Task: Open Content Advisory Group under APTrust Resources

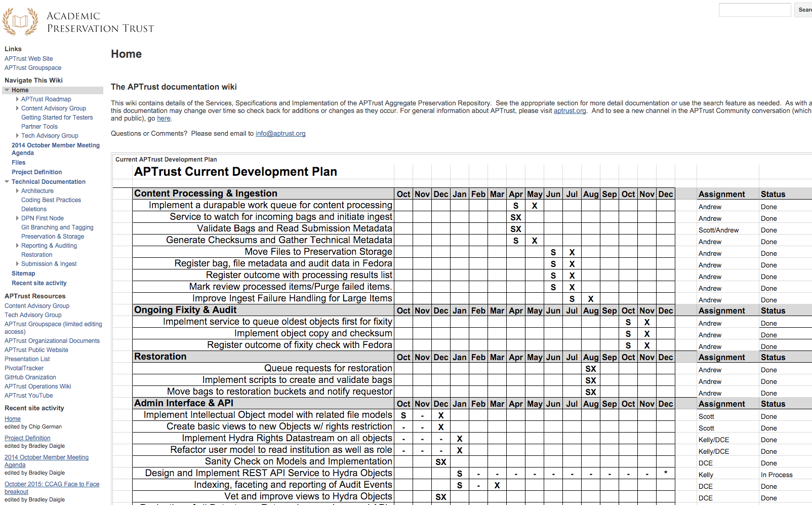Action: [x=37, y=306]
